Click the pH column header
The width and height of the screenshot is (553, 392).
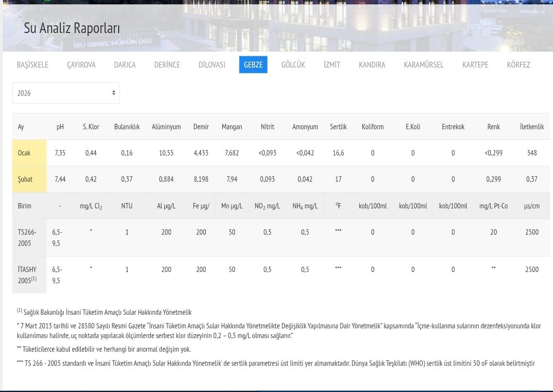click(x=60, y=127)
